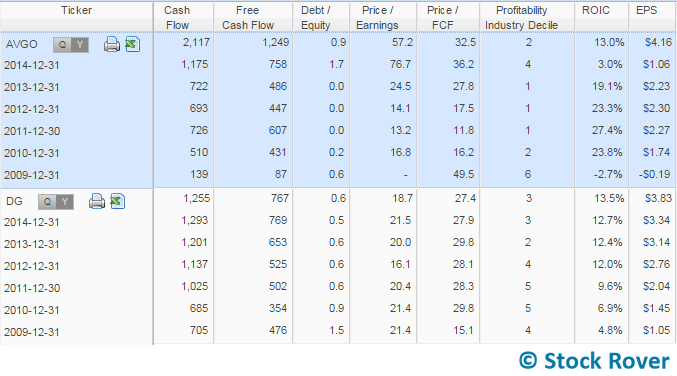Select AVGO 2009-12-31 date row
Viewport: 677px width, 376px height.
pyautogui.click(x=338, y=175)
